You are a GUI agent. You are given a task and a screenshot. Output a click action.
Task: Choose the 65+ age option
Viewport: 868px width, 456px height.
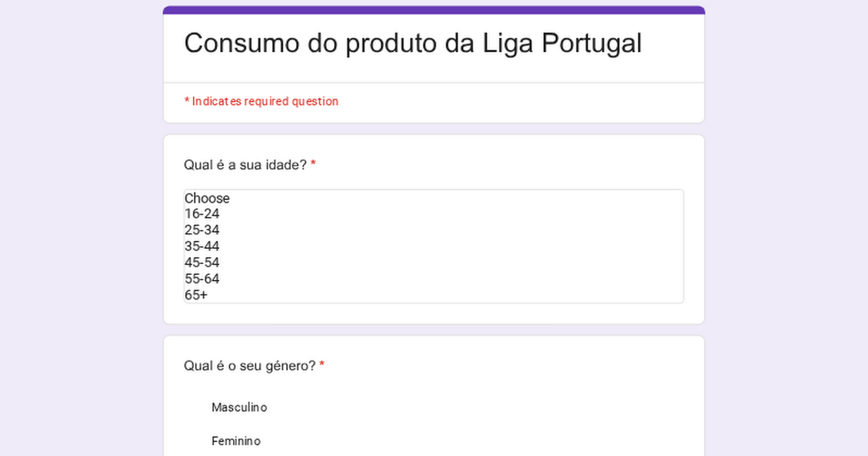[x=196, y=295]
